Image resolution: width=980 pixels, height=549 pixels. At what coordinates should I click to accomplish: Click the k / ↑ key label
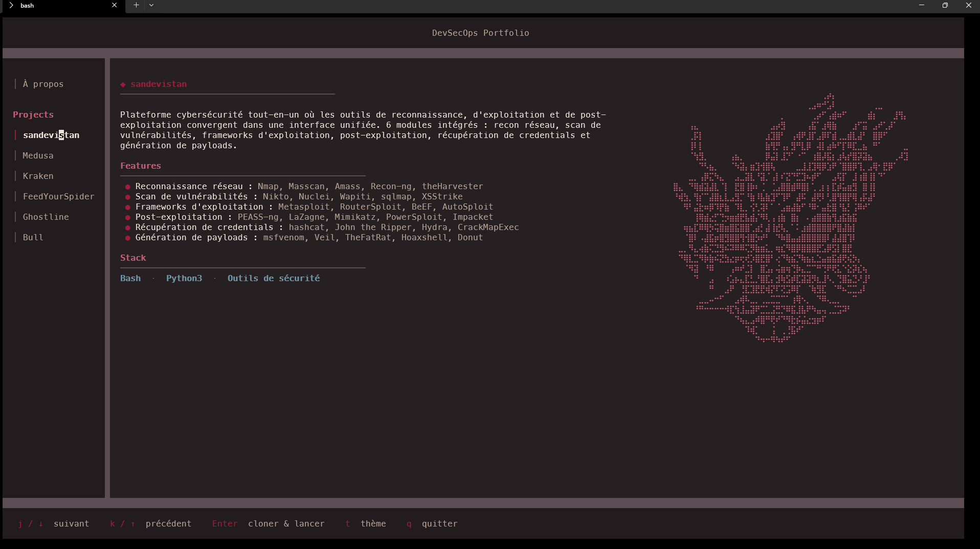(x=122, y=523)
